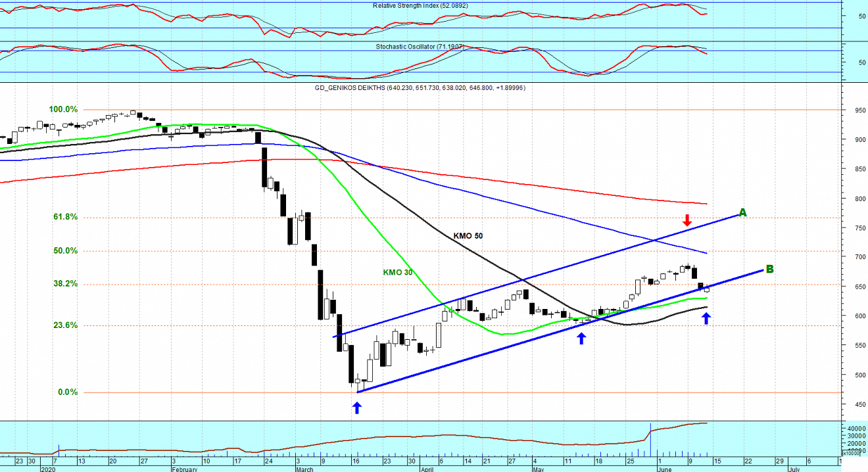868x472 pixels.
Task: Select the KMO 50 moving average label
Action: 468,235
